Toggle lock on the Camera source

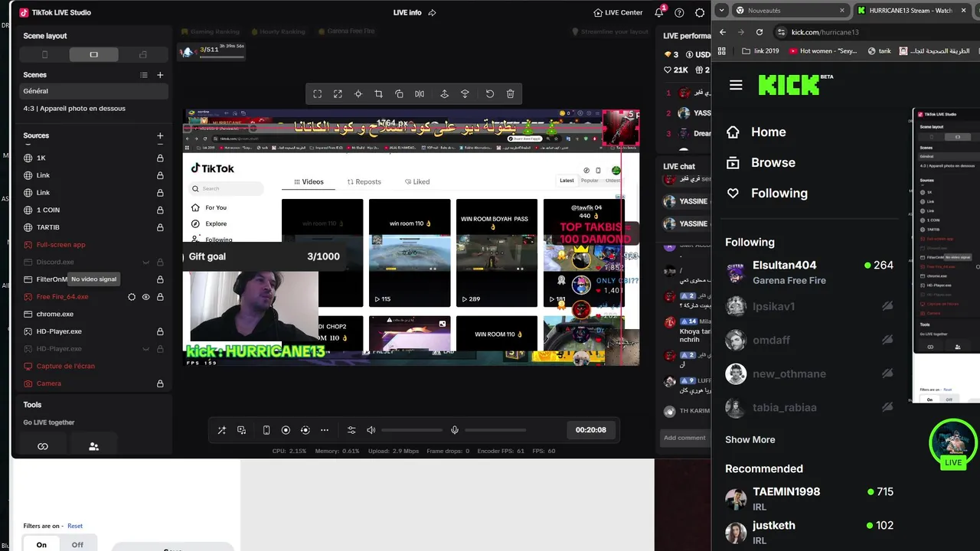(x=160, y=383)
